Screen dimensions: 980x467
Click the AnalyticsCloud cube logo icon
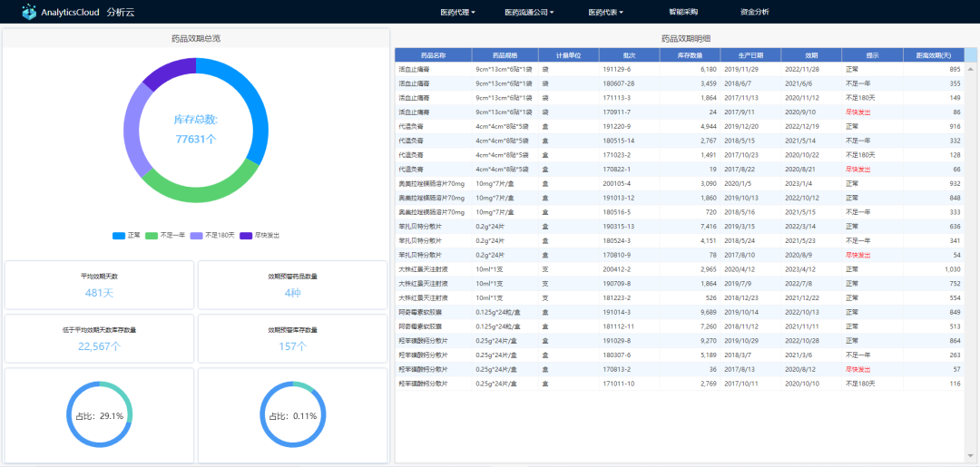(x=29, y=13)
